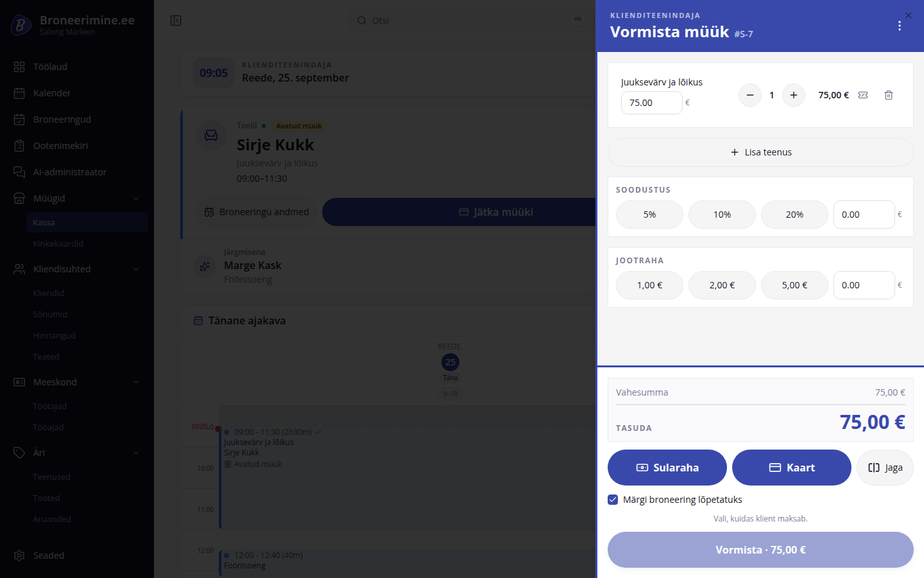Choose Kaart card payment
The image size is (924, 578).
(x=792, y=468)
